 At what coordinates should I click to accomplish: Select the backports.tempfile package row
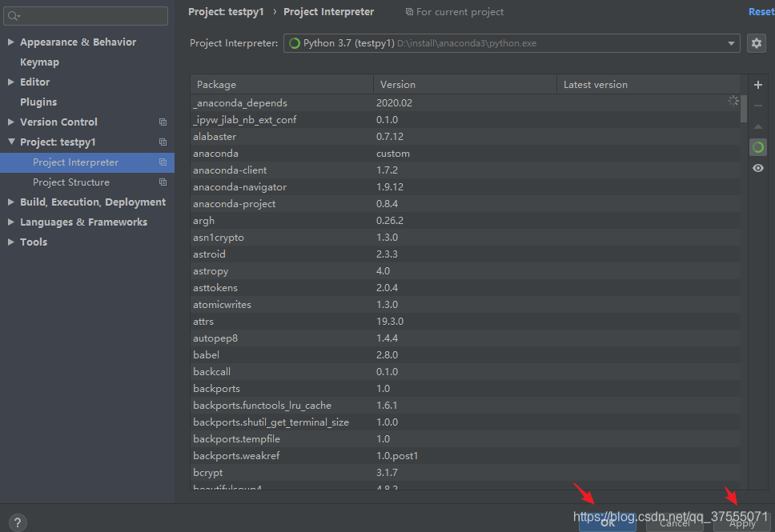coord(465,438)
